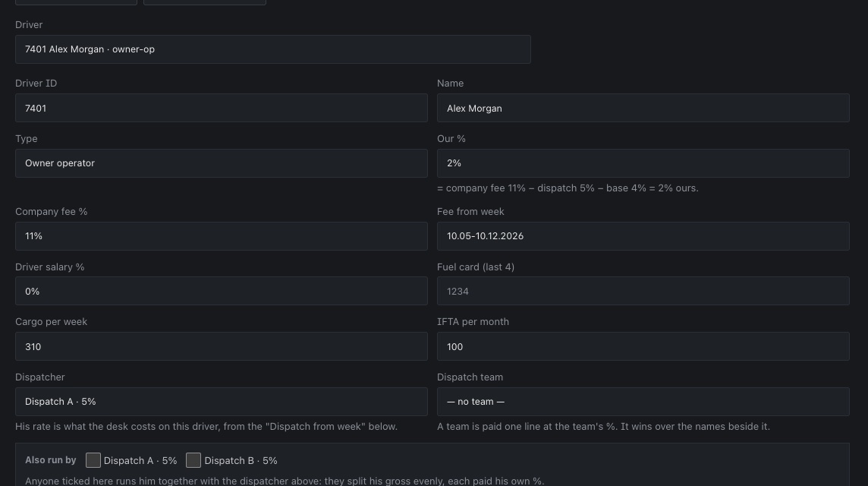The image size is (868, 486).
Task: Tick the Dispatch A · 5% checkbox
Action: point(93,460)
